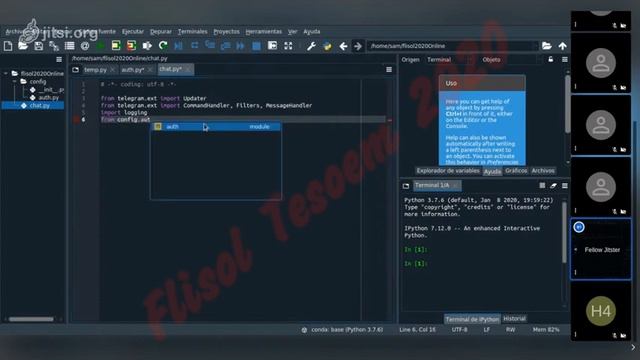The width and height of the screenshot is (640, 360).
Task: Open the PYTHONPATH manager python icon
Action: point(327,46)
